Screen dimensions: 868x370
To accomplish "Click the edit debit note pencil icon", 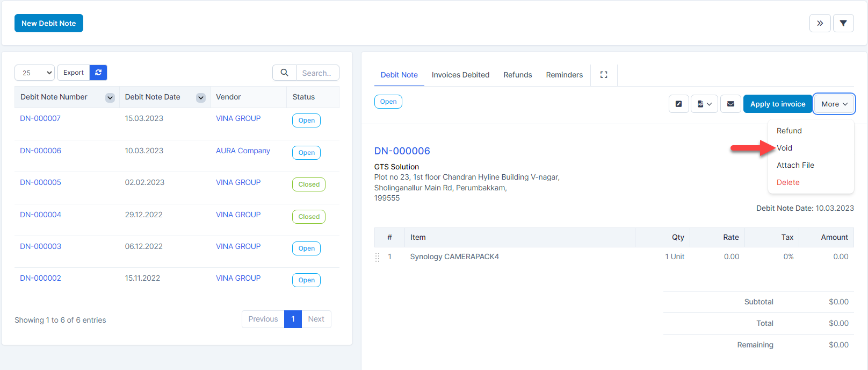I will point(678,104).
